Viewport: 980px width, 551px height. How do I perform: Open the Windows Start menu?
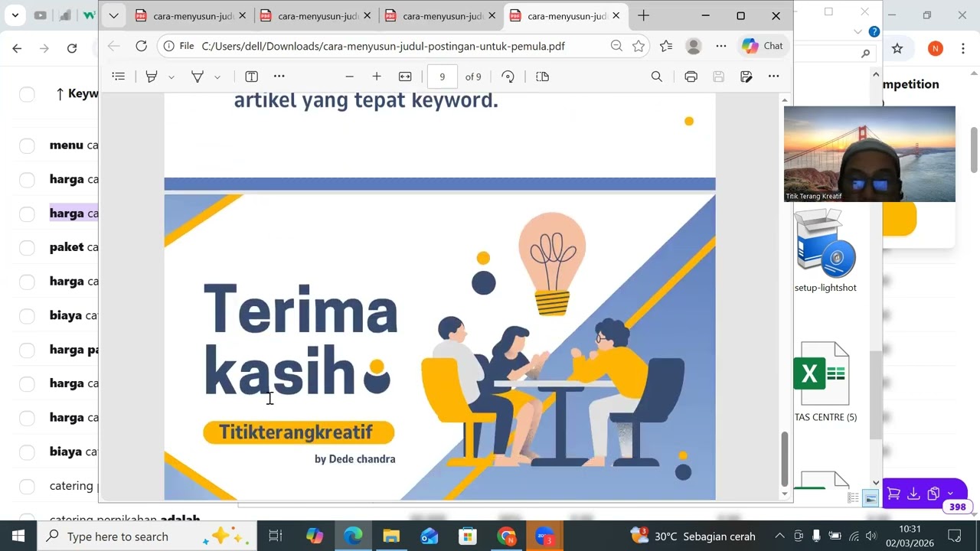click(18, 536)
